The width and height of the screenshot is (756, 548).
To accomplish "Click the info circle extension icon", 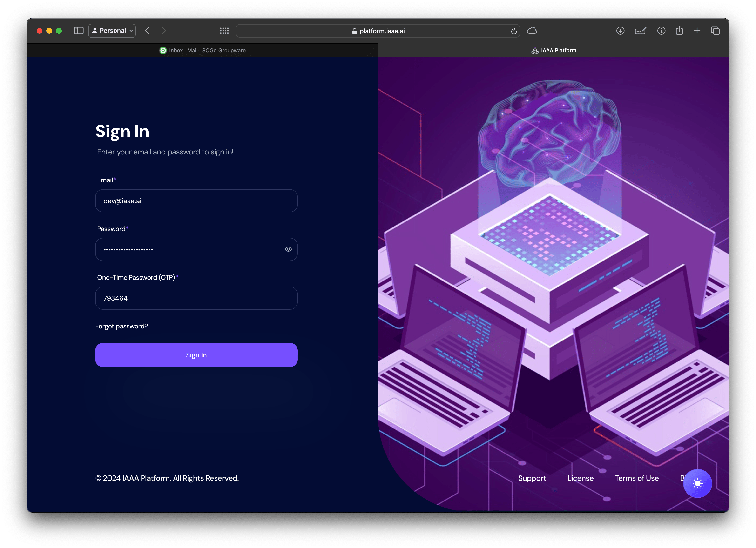I will 661,31.
